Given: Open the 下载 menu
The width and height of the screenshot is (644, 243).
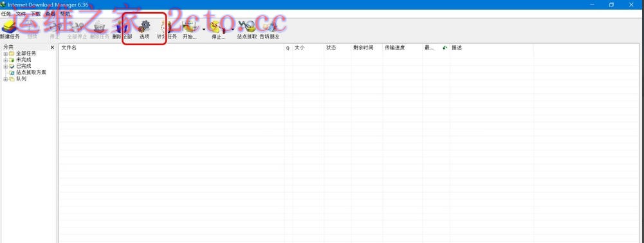Looking at the screenshot, I should 36,14.
